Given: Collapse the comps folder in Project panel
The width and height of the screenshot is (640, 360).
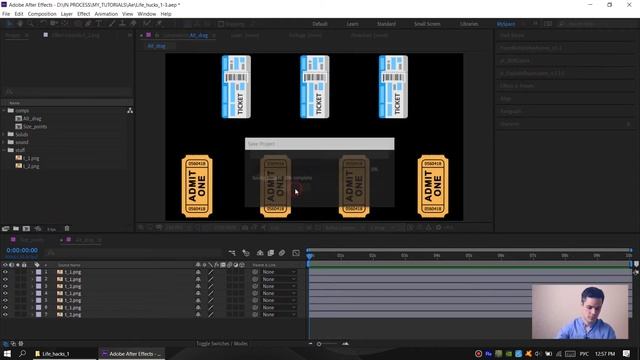Looking at the screenshot, I should coord(4,111).
